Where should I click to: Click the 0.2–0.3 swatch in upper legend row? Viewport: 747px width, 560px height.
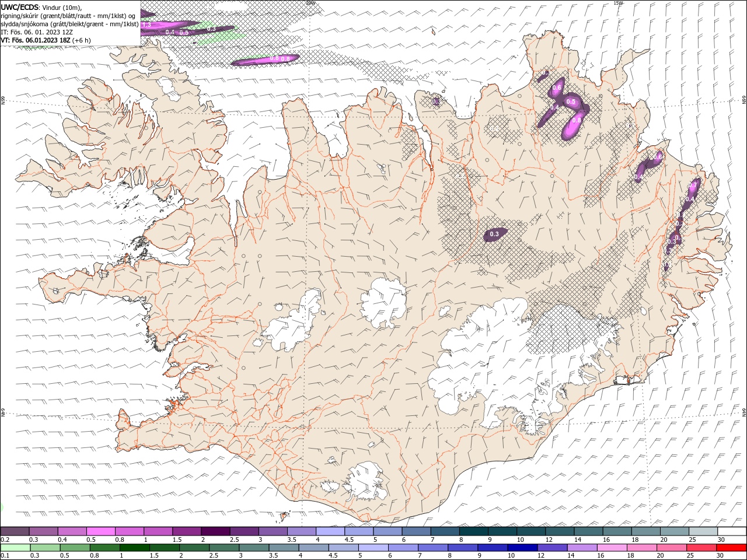pos(15,531)
